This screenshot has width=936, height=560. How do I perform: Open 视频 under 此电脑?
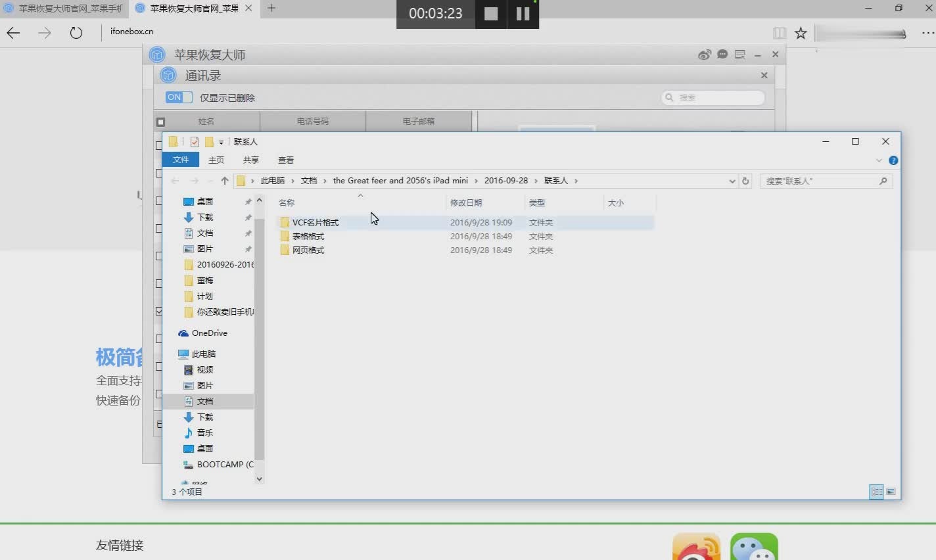point(205,370)
